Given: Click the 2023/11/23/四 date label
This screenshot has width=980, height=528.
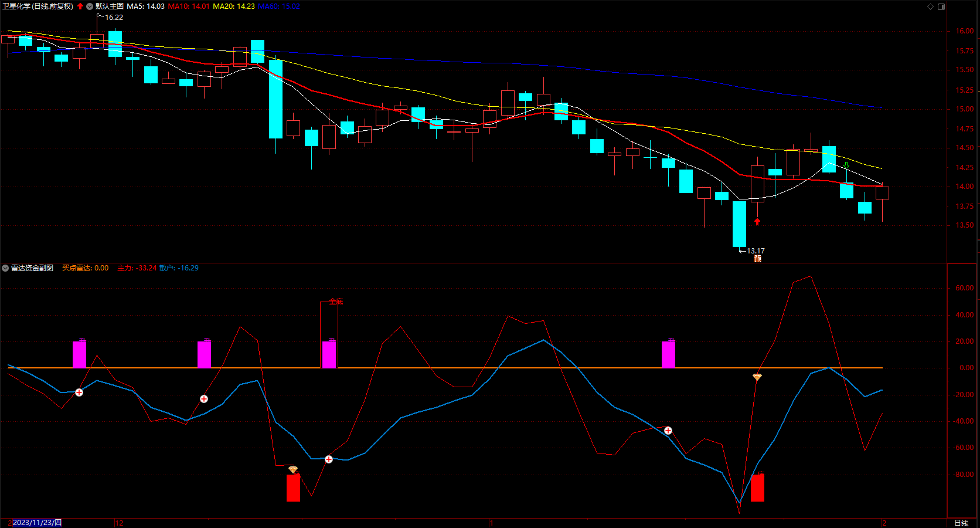Looking at the screenshot, I should coord(37,523).
